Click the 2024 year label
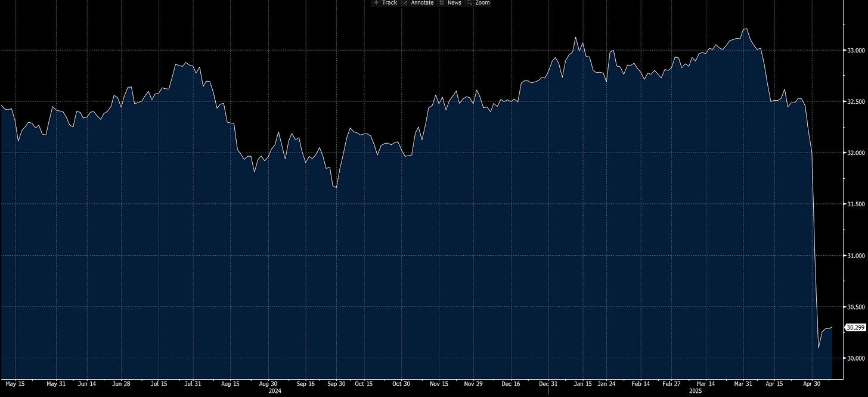The width and height of the screenshot is (868, 397). [x=275, y=392]
